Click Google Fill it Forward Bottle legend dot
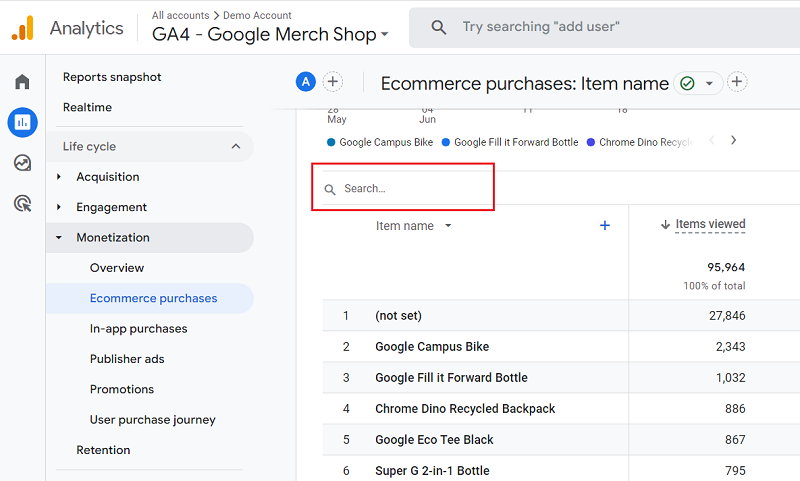 click(446, 142)
